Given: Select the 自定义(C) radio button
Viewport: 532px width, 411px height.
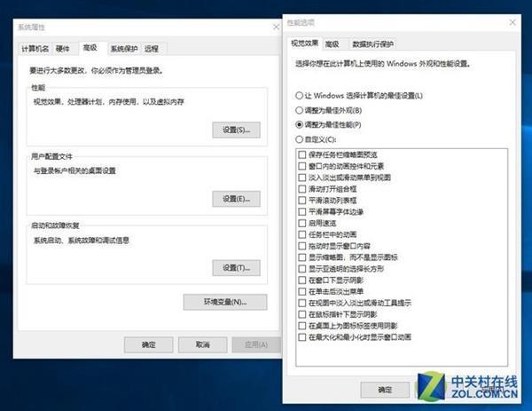Looking at the screenshot, I should pyautogui.click(x=299, y=139).
